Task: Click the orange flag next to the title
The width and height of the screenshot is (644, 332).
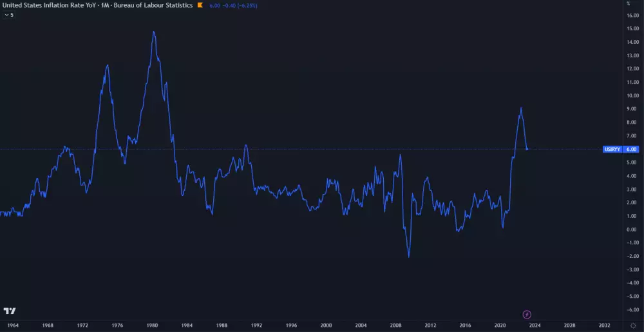Action: pos(200,5)
